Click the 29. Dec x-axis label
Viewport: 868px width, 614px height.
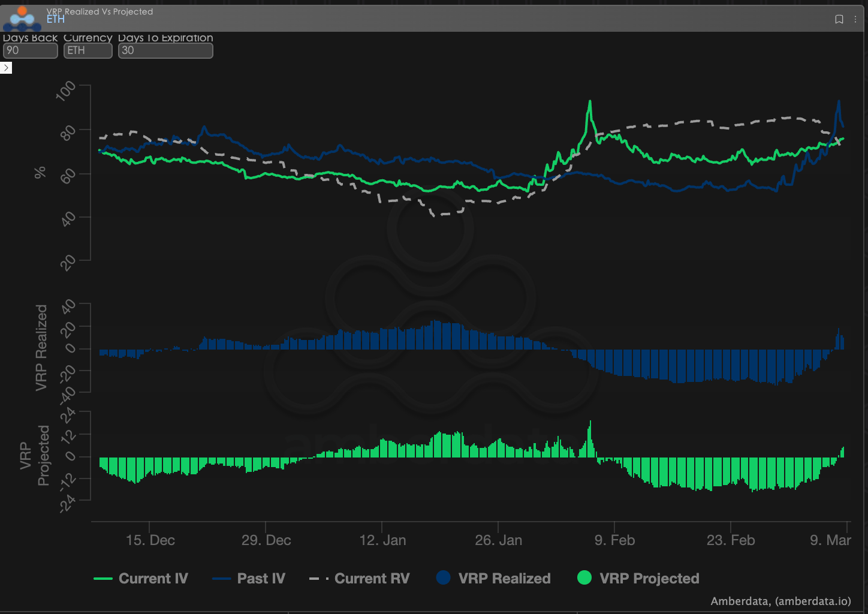click(266, 540)
